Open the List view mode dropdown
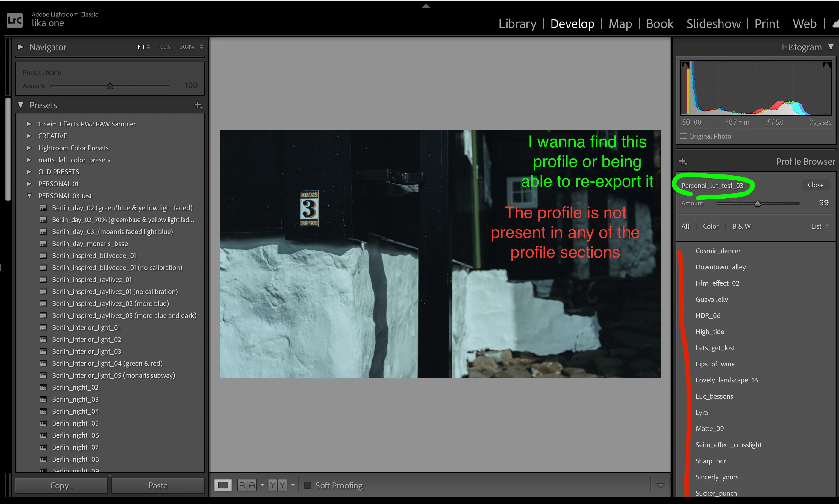This screenshot has width=839, height=504. pos(820,226)
